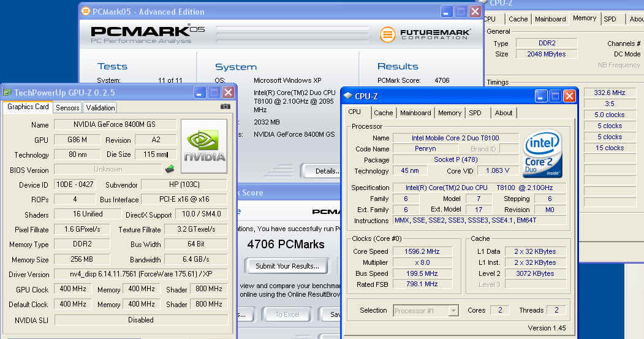Click the Bandwidth 6.4 GB/s value
Viewport: 644px width, 339px height.
196,259
